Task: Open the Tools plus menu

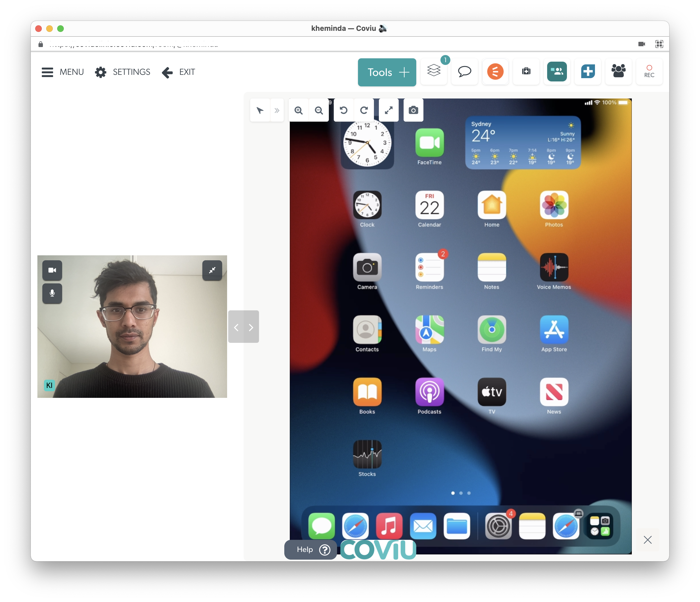Action: point(387,72)
